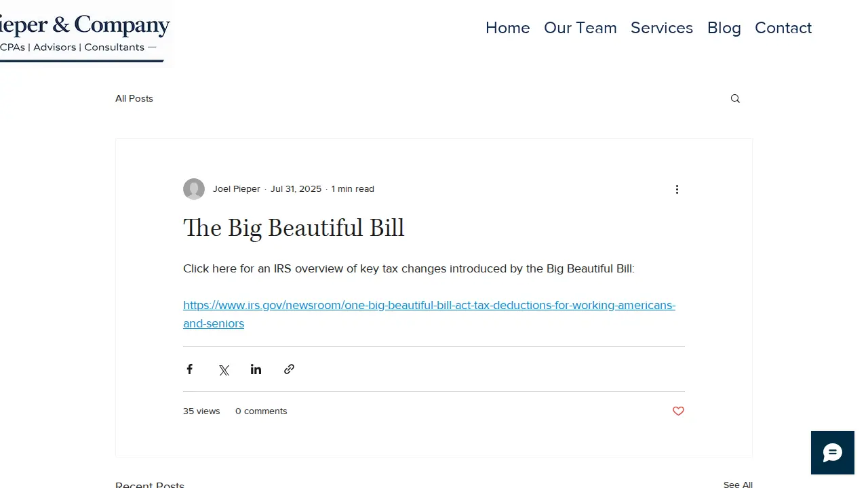Image resolution: width=868 pixels, height=488 pixels.
Task: Copy post link using chain icon
Action: 289,369
